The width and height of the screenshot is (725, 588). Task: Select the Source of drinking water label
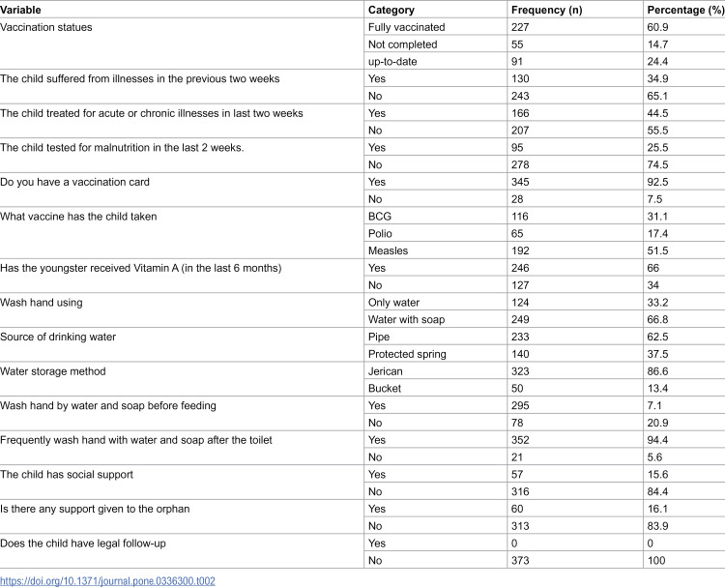[x=58, y=337]
